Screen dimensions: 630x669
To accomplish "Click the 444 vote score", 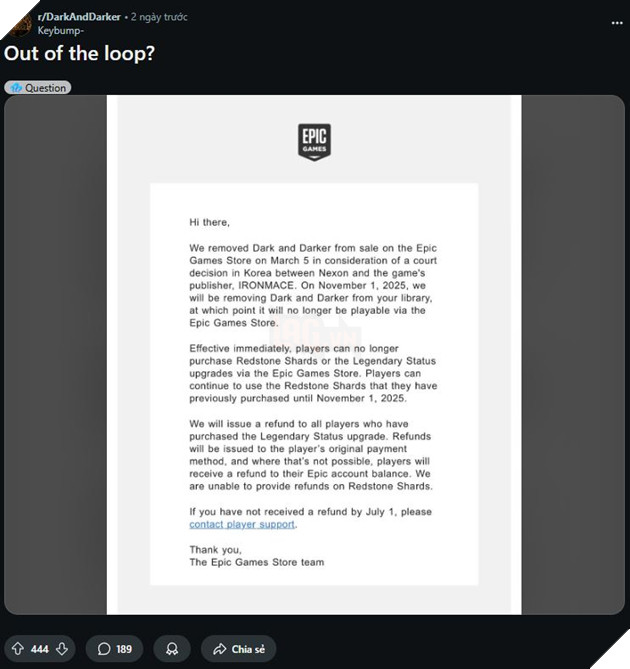I will coord(39,649).
